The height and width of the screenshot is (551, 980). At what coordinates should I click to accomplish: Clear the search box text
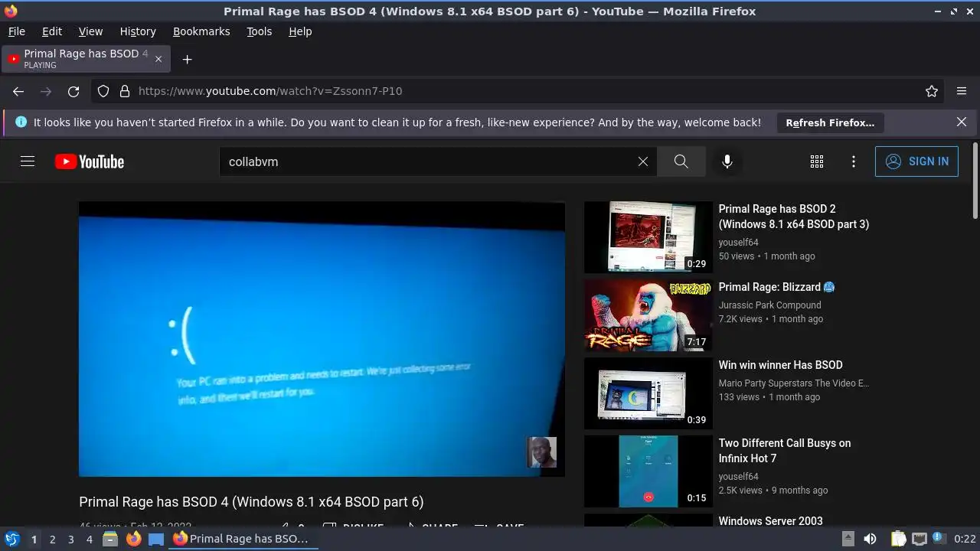(x=643, y=161)
